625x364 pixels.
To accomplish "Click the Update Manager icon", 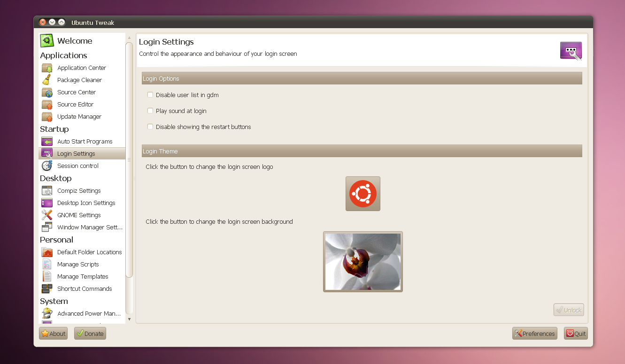I will [47, 117].
